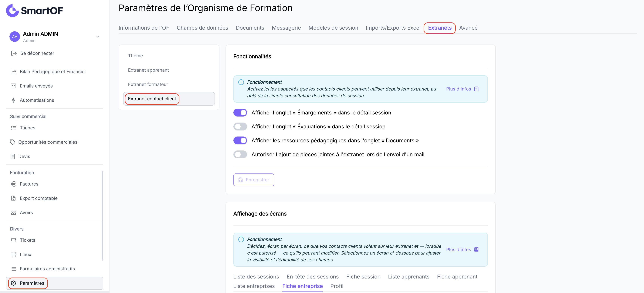644x293 pixels.
Task: Click the Export comptable file icon
Action: tap(13, 198)
